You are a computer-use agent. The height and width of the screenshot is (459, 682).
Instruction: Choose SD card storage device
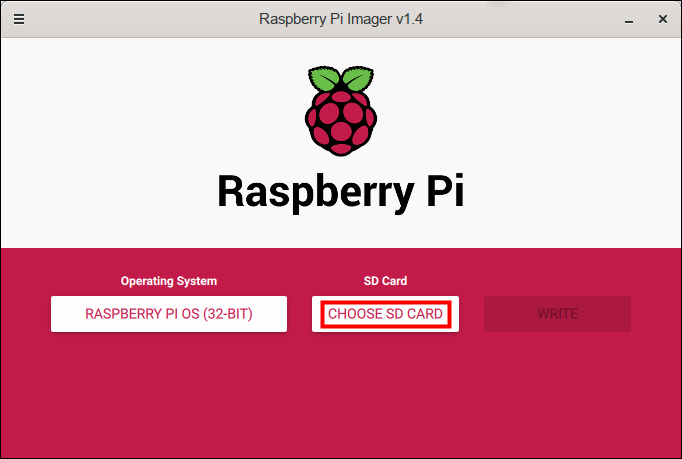(385, 314)
